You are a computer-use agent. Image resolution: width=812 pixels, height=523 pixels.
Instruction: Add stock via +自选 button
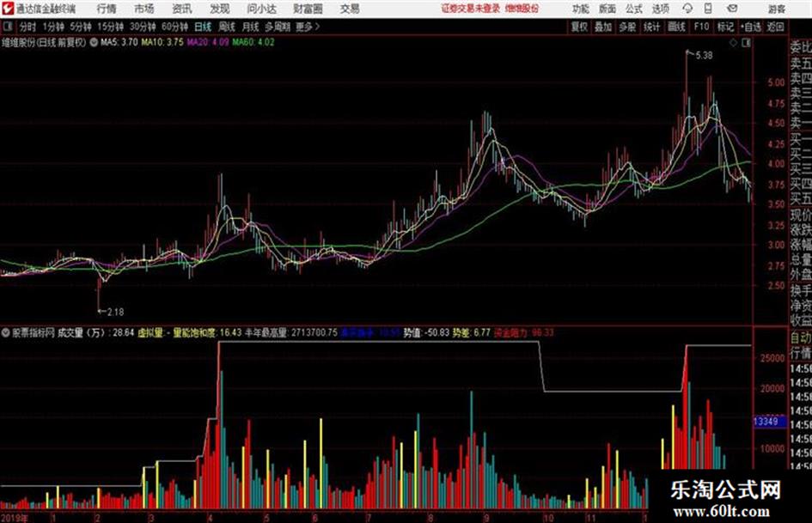coord(751,27)
